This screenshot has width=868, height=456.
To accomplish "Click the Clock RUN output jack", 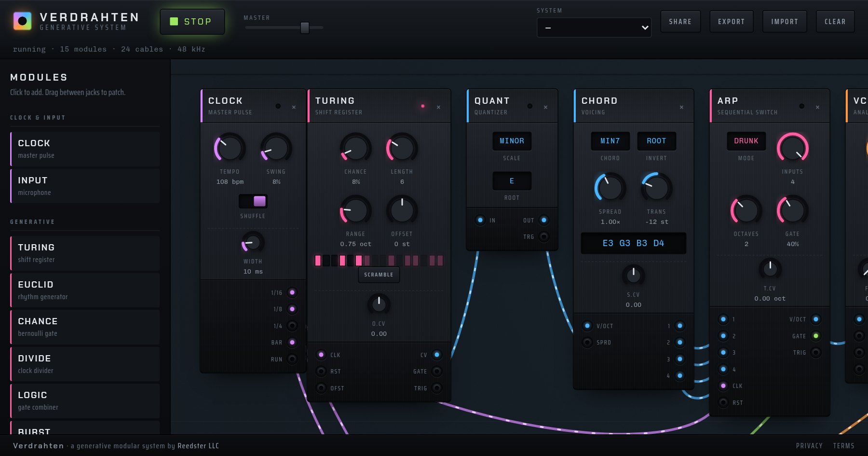I will 292,359.
